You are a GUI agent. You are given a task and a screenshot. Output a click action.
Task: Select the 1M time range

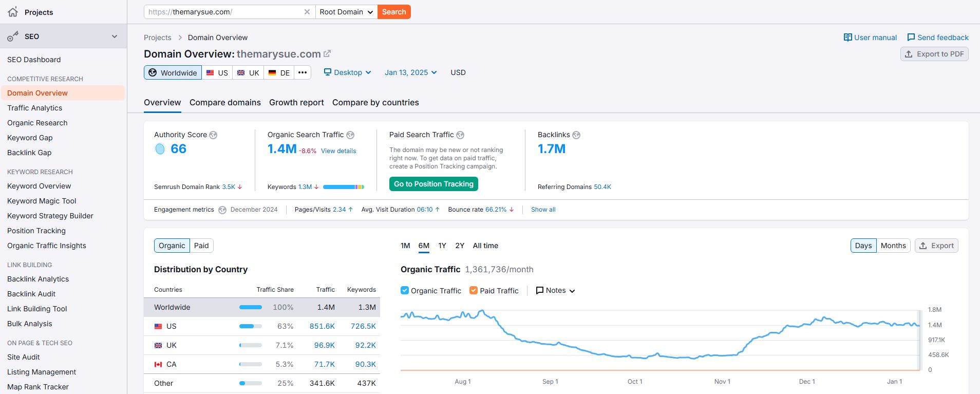(405, 246)
